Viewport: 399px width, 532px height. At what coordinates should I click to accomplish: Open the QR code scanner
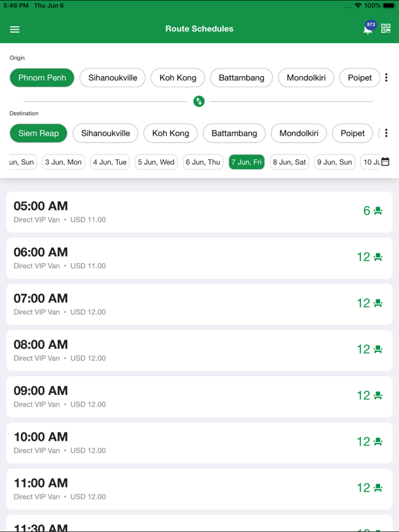pos(386,28)
